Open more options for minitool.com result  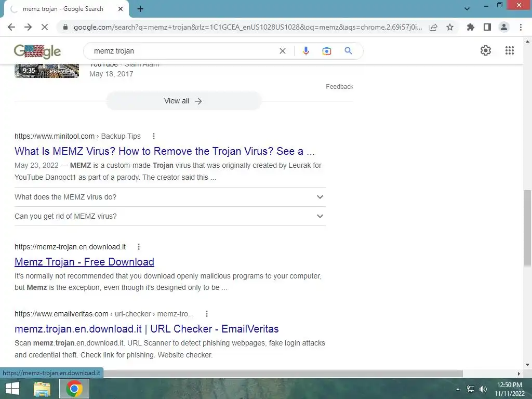[x=154, y=136]
